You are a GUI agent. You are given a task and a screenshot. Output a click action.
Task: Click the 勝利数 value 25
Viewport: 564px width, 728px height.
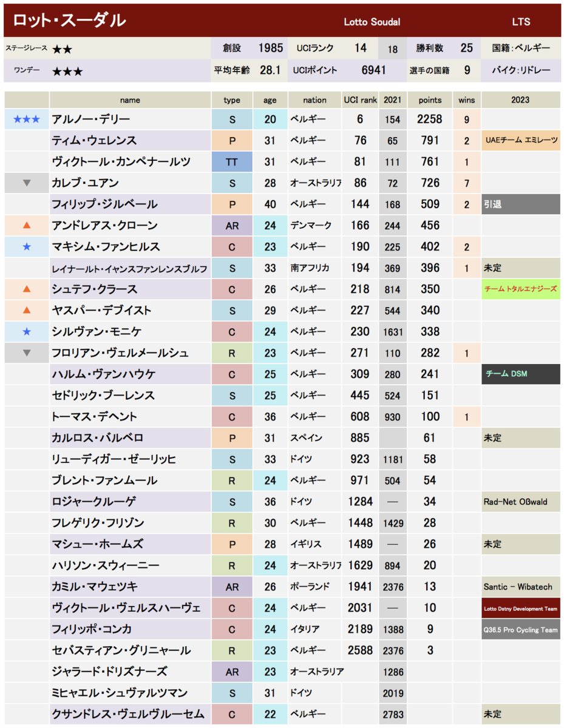coord(466,49)
